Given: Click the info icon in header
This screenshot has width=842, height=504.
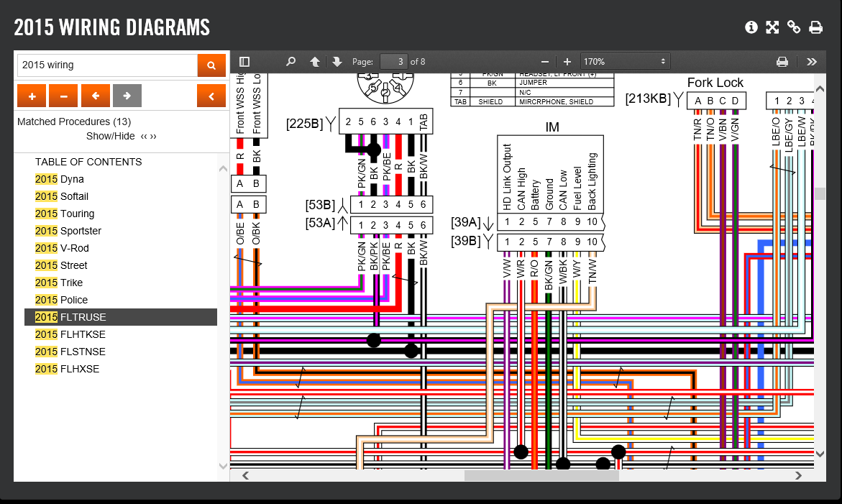Looking at the screenshot, I should tap(751, 27).
